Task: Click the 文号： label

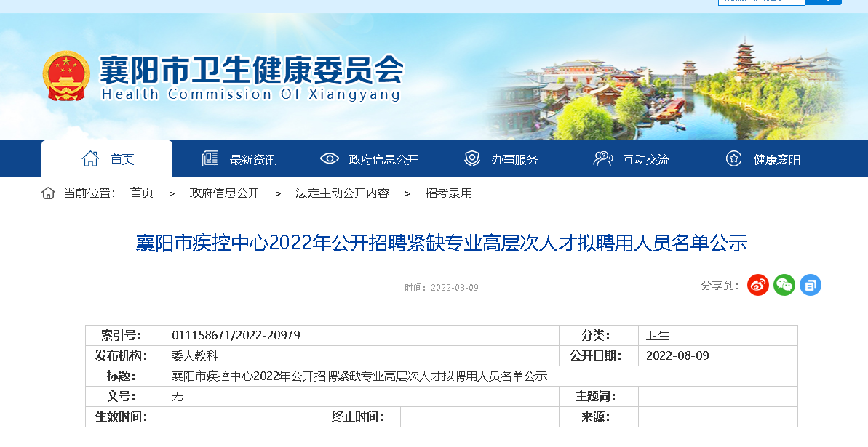Action: [x=122, y=397]
